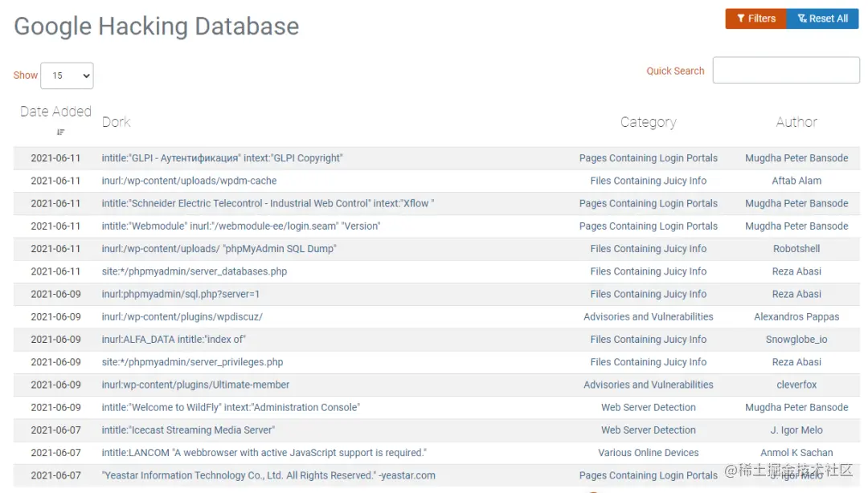Select Pages Containing Login Portals in GLPI row
The width and height of the screenshot is (868, 493).
pyautogui.click(x=649, y=157)
